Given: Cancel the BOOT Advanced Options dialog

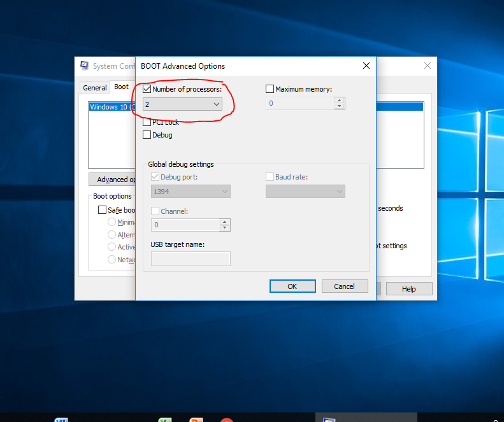Looking at the screenshot, I should (345, 286).
